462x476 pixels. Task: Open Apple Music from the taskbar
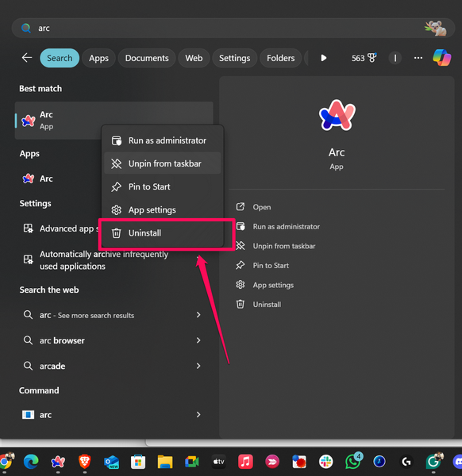(x=245, y=462)
